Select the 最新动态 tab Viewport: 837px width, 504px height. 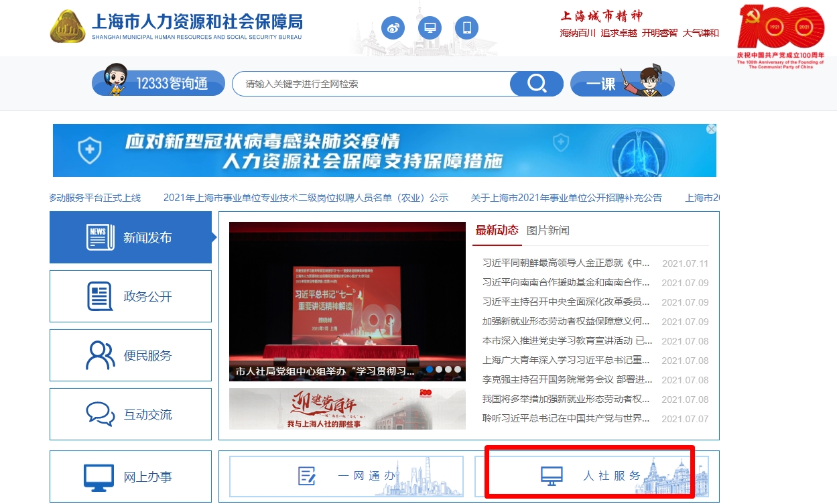pos(497,231)
